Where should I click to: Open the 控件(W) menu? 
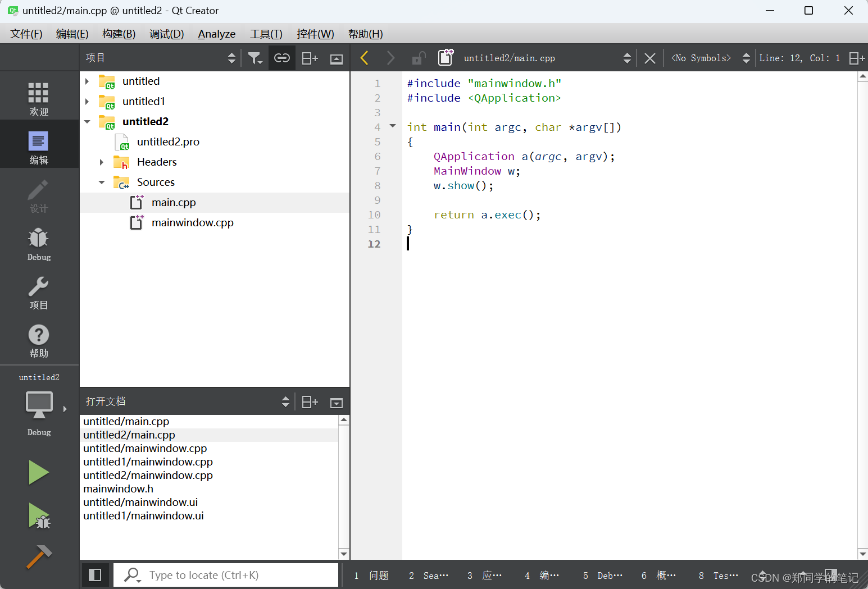[x=315, y=34]
